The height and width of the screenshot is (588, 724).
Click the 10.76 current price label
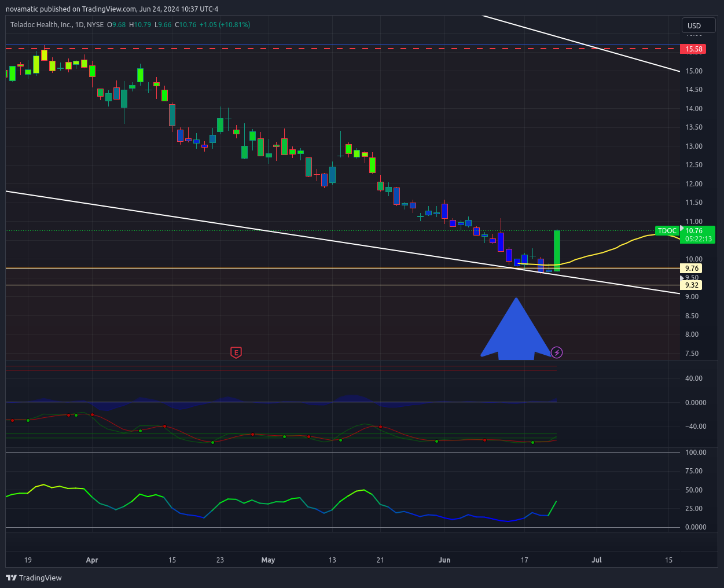694,231
